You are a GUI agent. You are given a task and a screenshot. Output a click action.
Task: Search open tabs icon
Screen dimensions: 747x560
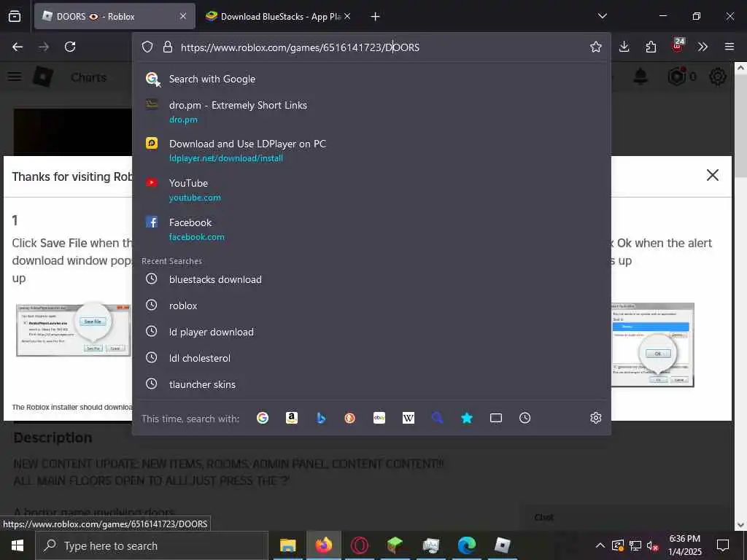pos(496,418)
